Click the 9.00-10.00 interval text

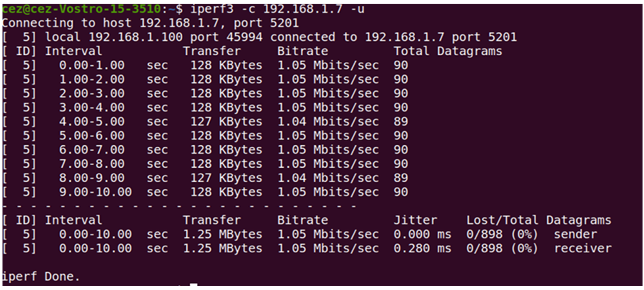click(x=95, y=192)
